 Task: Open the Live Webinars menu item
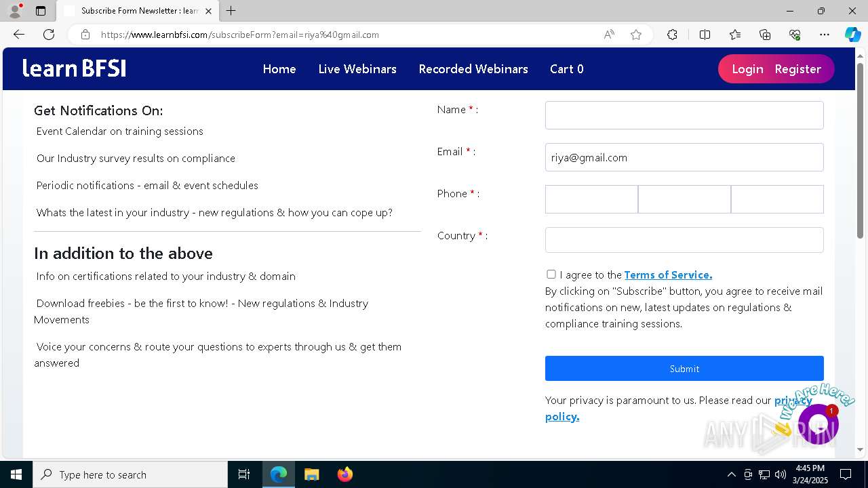[357, 69]
